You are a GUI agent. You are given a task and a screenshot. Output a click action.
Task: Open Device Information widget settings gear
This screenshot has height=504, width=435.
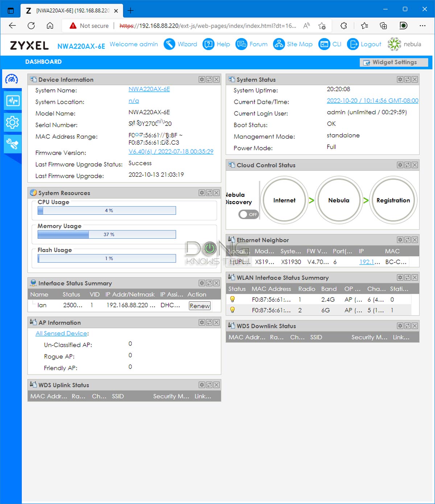pos(202,79)
